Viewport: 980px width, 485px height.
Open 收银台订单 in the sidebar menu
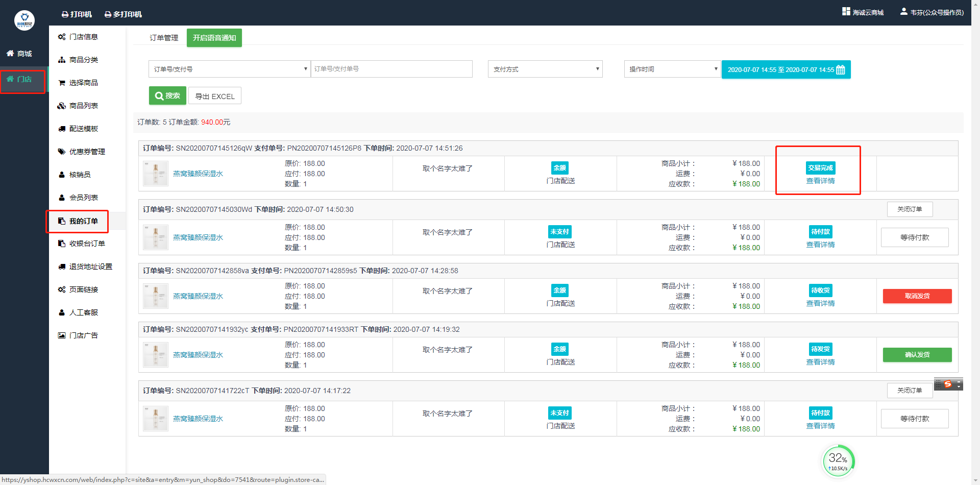point(87,244)
